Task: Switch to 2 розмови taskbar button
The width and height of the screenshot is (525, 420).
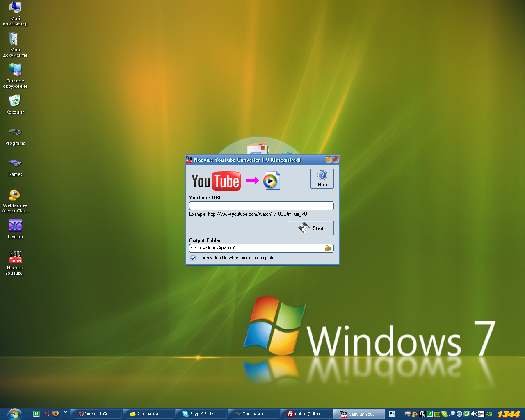Action: point(148,414)
